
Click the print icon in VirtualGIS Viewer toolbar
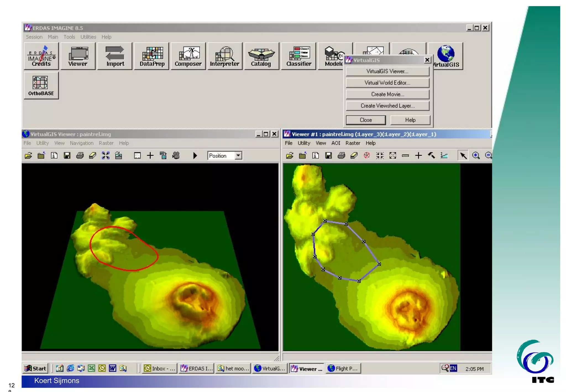coord(80,156)
